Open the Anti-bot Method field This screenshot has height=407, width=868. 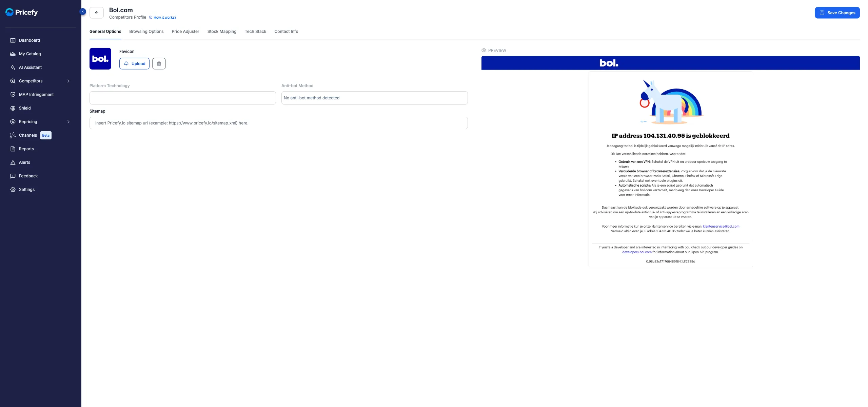375,98
